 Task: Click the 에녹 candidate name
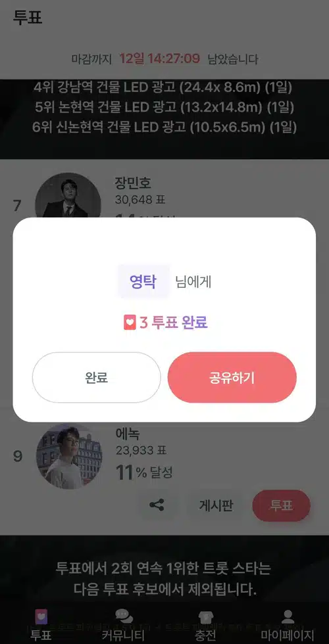coord(128,434)
